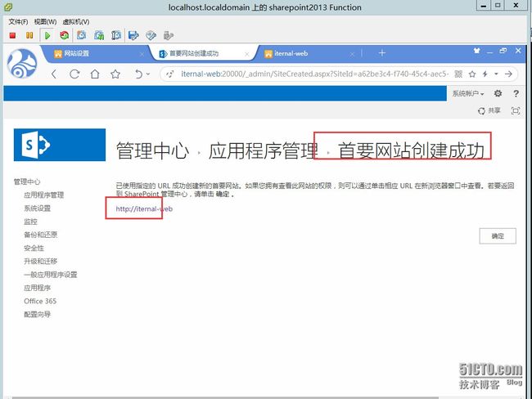Viewport: 532px width, 399px height.
Task: Click the undo closed tab arrow icon
Action: 138,74
